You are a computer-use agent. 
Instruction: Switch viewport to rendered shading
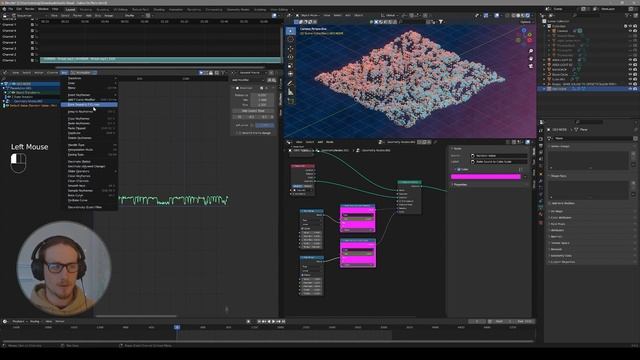tap(528, 16)
